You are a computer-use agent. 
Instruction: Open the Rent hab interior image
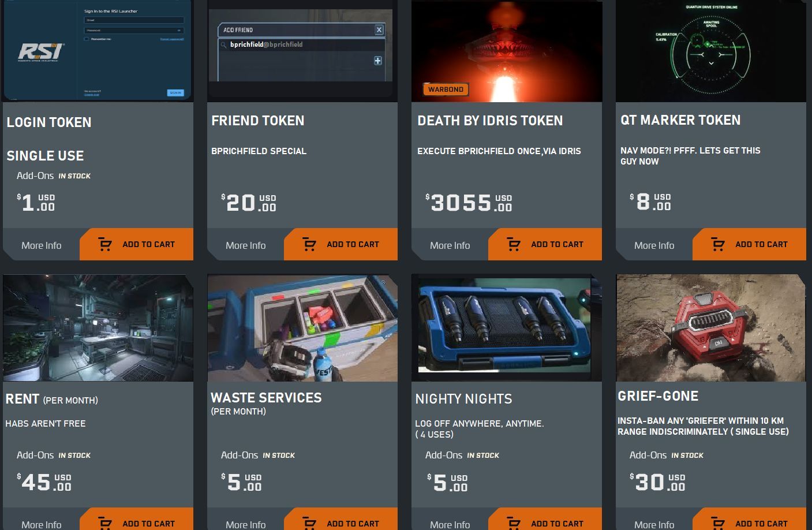pos(98,328)
